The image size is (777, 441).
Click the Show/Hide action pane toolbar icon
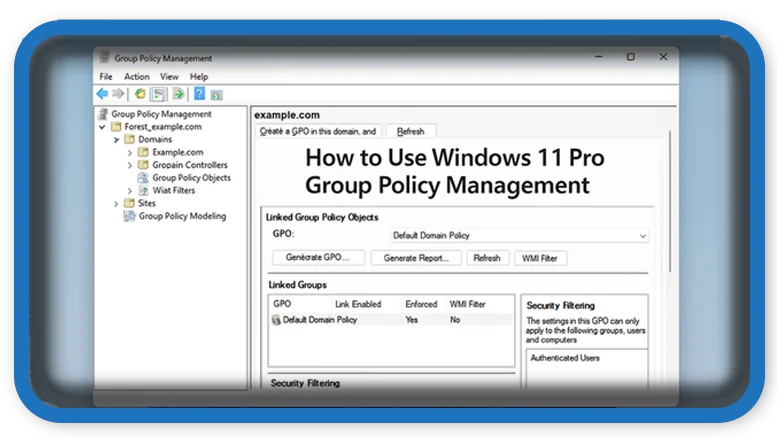click(217, 95)
